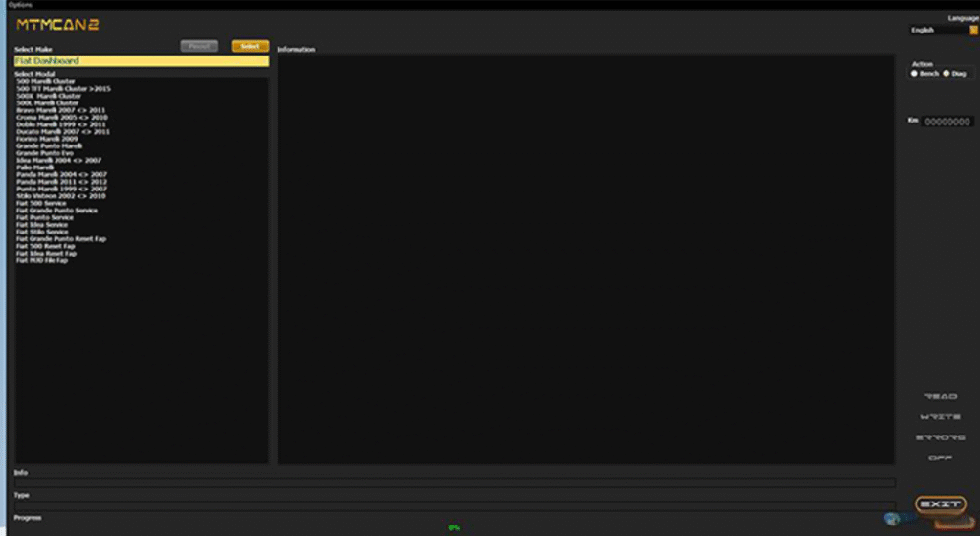Viewport: 980px width, 536px height.
Task: Select model "500 TFT Marelli Cluster >2015"
Action: pyautogui.click(x=64, y=89)
